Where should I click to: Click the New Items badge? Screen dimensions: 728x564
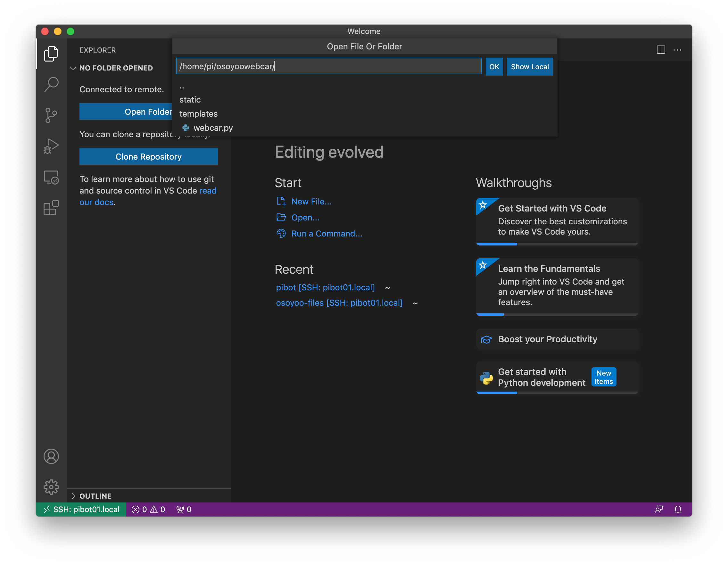click(604, 377)
